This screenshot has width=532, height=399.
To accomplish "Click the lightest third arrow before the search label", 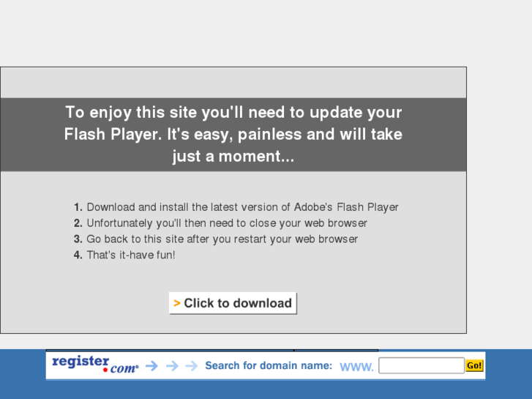I will pos(192,366).
